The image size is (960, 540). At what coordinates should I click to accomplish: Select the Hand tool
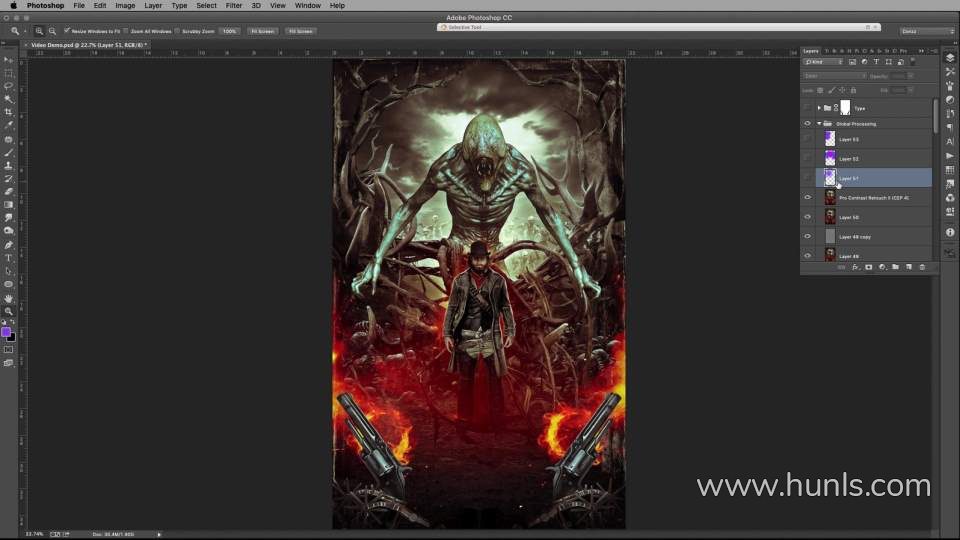click(x=9, y=298)
